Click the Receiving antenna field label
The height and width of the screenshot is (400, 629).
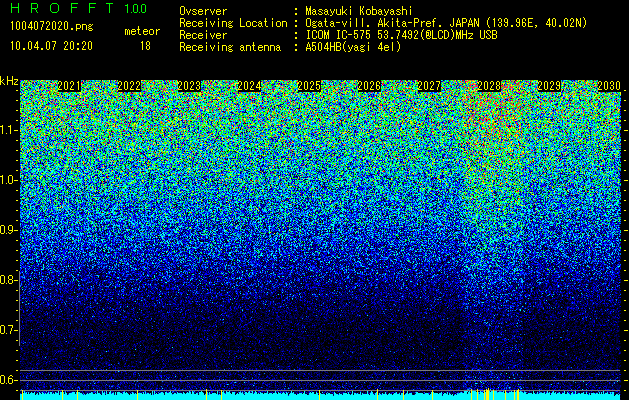(x=230, y=47)
